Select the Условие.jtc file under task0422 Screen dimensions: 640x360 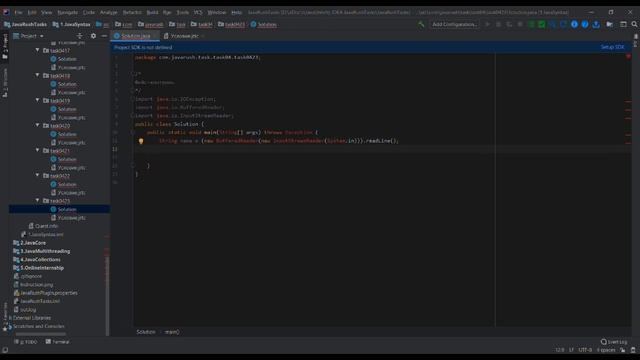coord(68,193)
